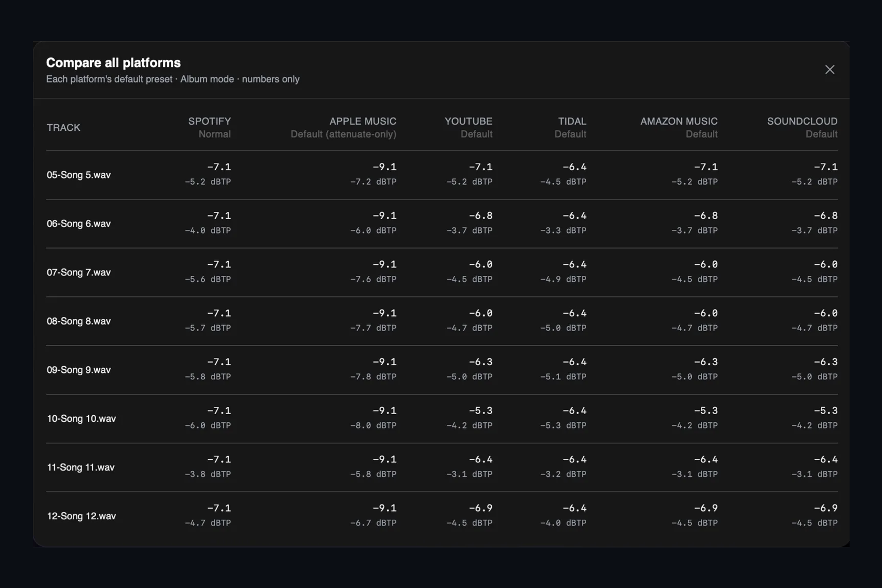Click Apple Music -5.8 dBTP for Song 11
The width and height of the screenshot is (882, 588).
point(373,474)
